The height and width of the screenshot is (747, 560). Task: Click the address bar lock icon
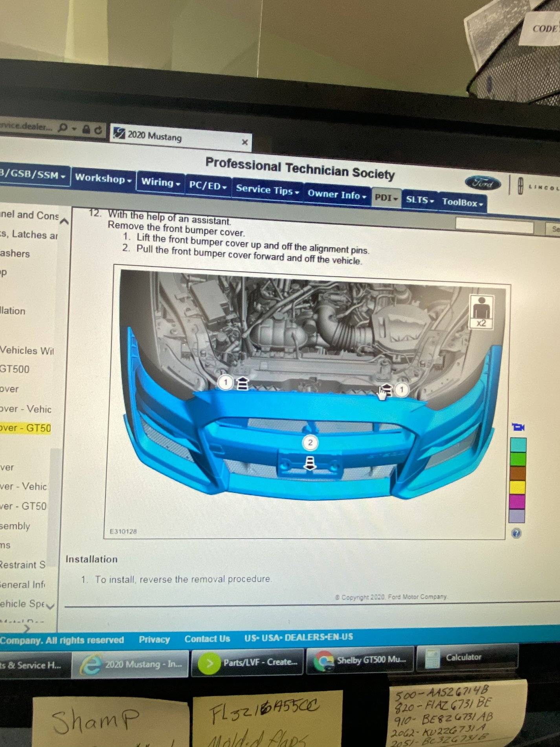[x=86, y=129]
